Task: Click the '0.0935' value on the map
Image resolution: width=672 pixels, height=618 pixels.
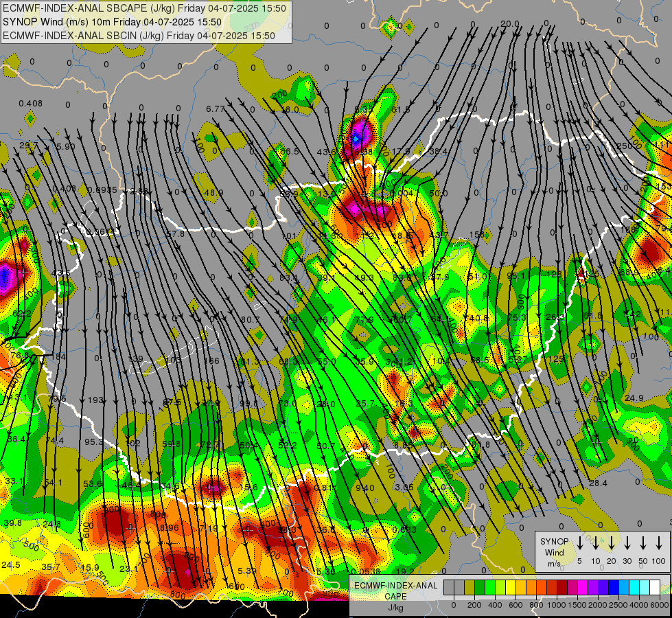Action: point(102,190)
